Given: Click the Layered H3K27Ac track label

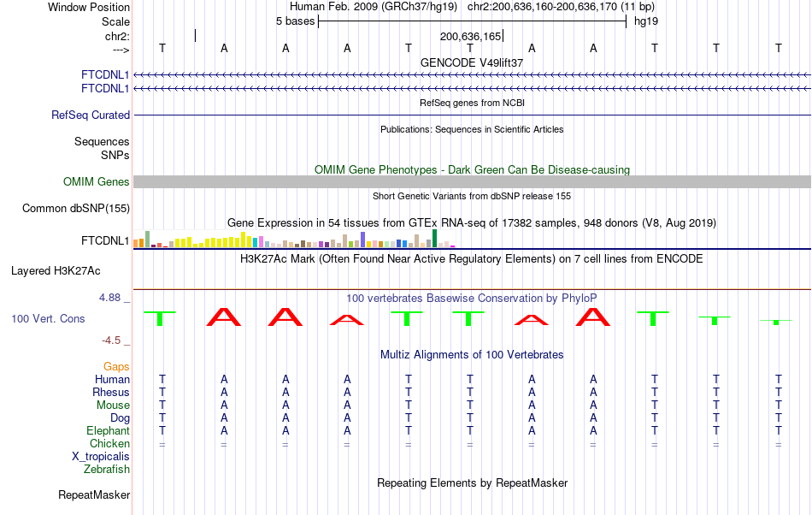Looking at the screenshot, I should pyautogui.click(x=56, y=271).
